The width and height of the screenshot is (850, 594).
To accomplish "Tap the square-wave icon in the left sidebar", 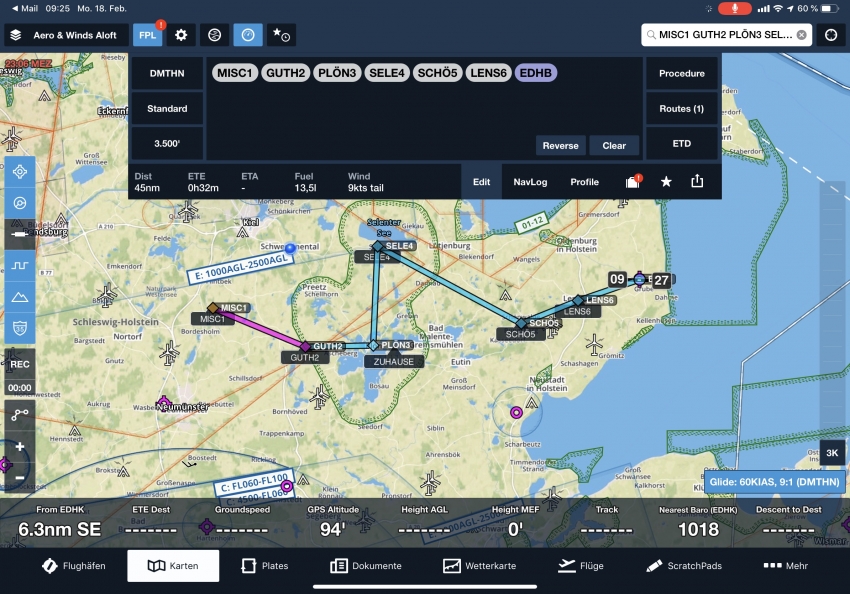I will click(20, 266).
